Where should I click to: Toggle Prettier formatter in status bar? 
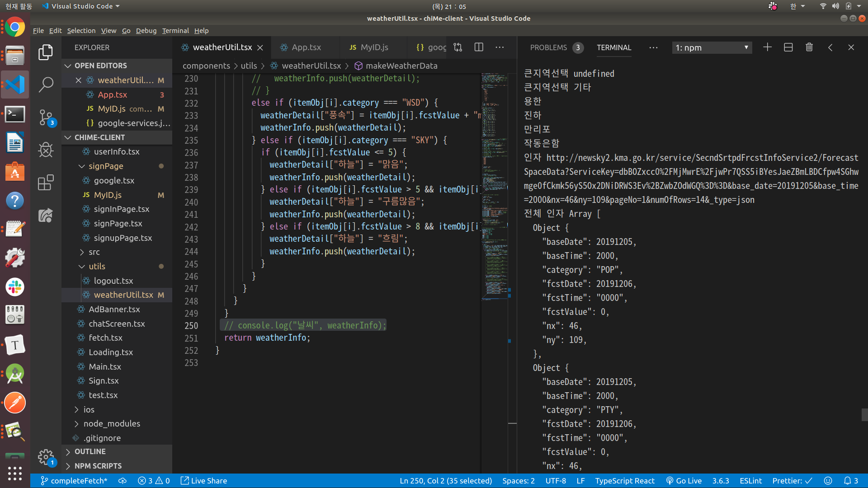point(792,481)
